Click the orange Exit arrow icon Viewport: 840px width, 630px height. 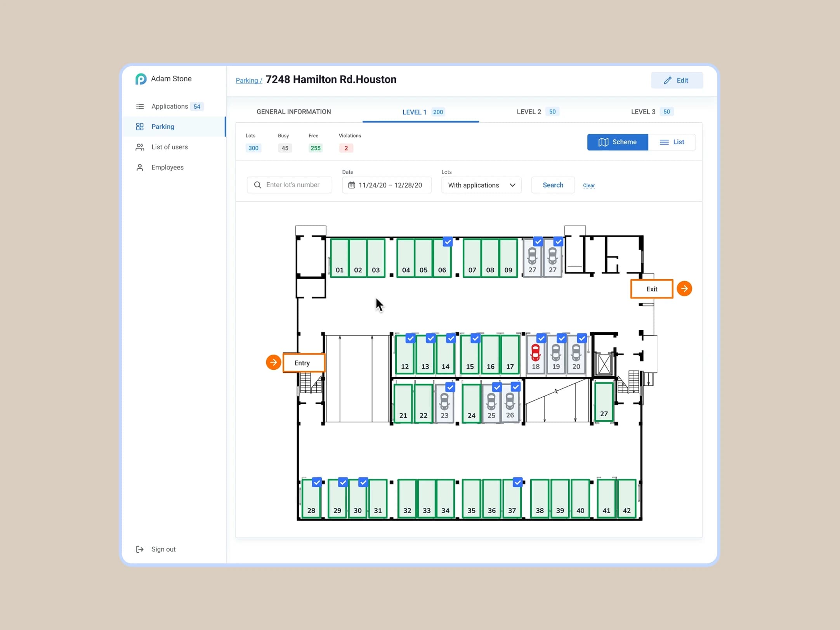click(684, 289)
